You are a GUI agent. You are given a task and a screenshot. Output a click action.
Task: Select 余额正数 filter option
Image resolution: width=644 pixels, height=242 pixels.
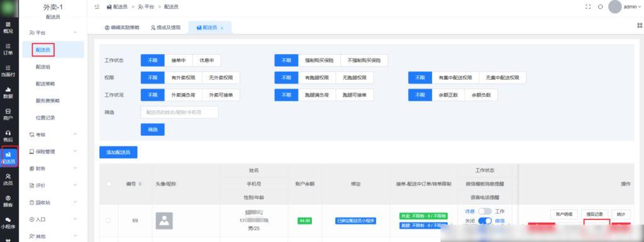tap(448, 95)
